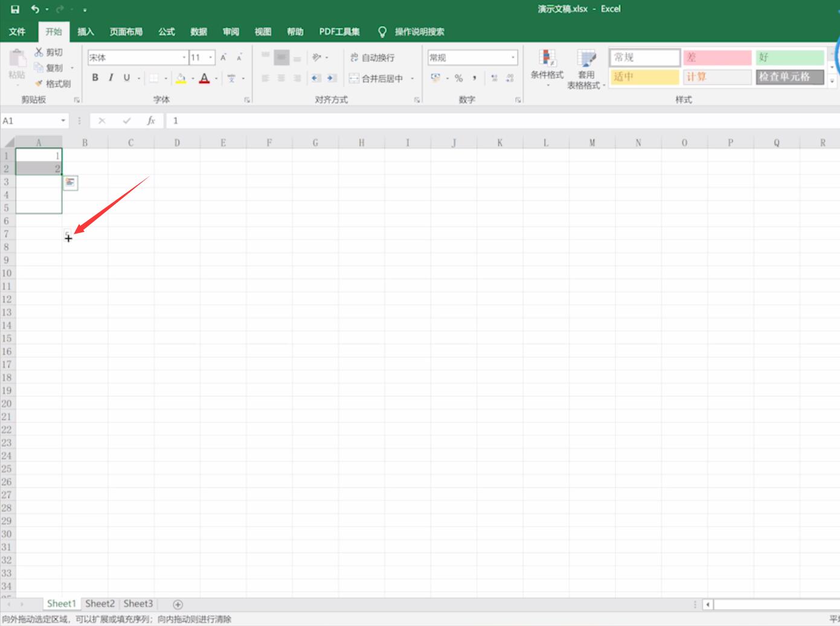Apply cell borders icon
Viewport: 840px width, 626px height.
coord(154,78)
